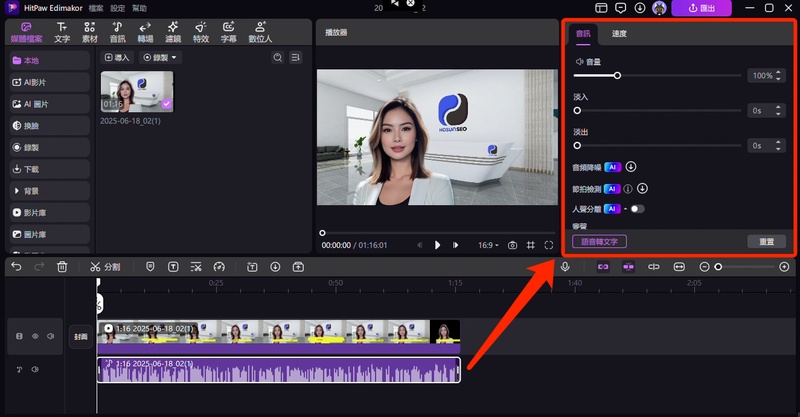The height and width of the screenshot is (417, 800).
Task: Open the 錄製 record dropdown
Action: [x=160, y=58]
